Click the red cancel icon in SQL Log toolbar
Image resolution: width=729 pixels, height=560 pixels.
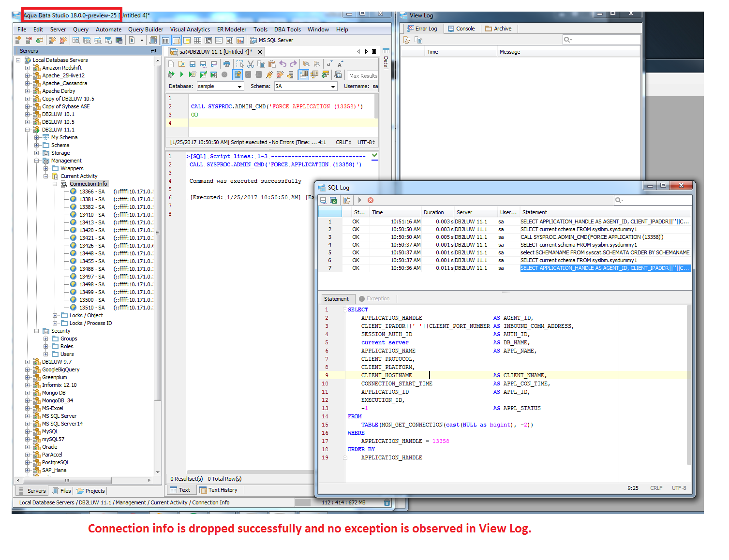coord(371,200)
